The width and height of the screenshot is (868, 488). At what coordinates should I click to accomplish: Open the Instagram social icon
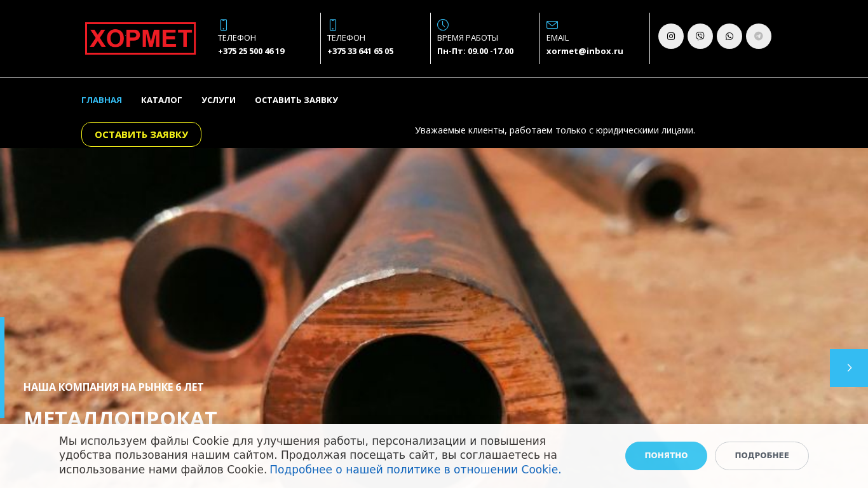pyautogui.click(x=671, y=36)
